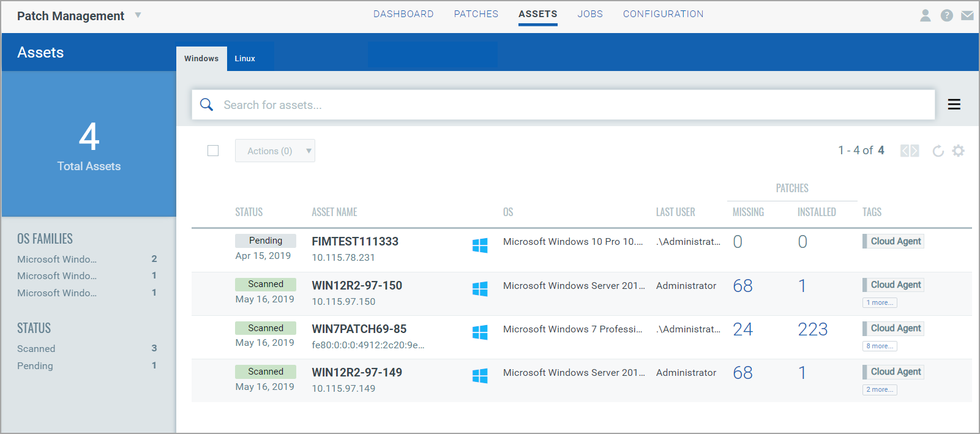Image resolution: width=980 pixels, height=434 pixels.
Task: Open asset WIN12R2-97-150
Action: click(357, 285)
